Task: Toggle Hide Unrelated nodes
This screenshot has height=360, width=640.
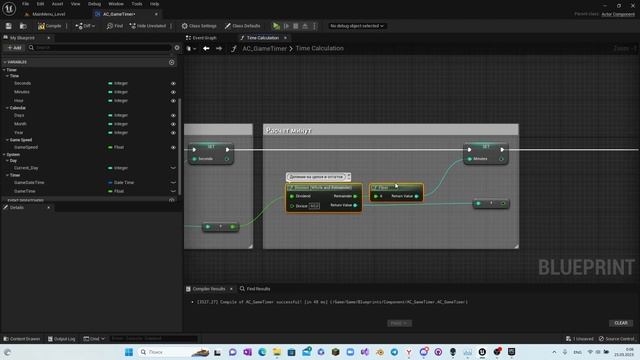Action: [147, 26]
